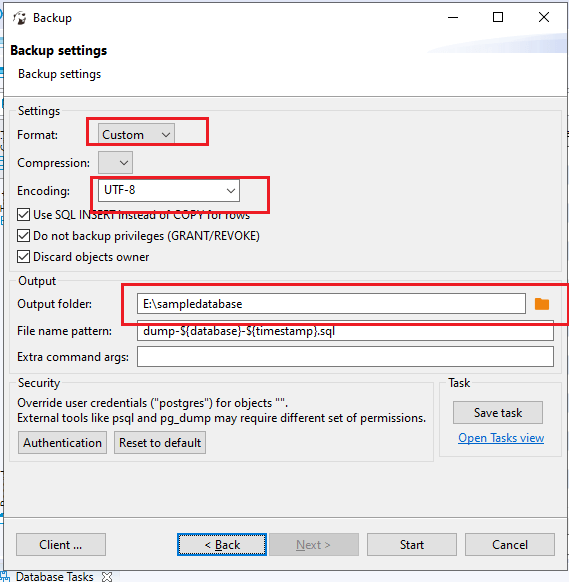Toggle Do not backup privileges checkbox
This screenshot has width=569, height=582.
click(23, 236)
